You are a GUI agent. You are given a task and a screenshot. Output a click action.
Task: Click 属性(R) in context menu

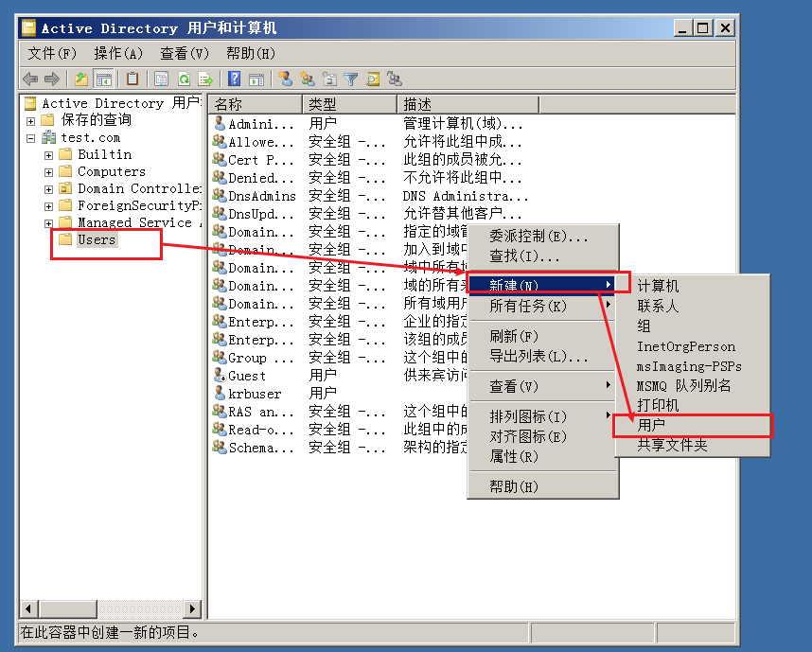[542, 456]
